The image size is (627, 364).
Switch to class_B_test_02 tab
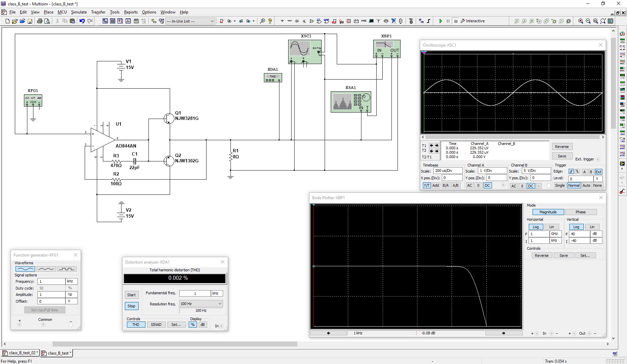(20, 353)
